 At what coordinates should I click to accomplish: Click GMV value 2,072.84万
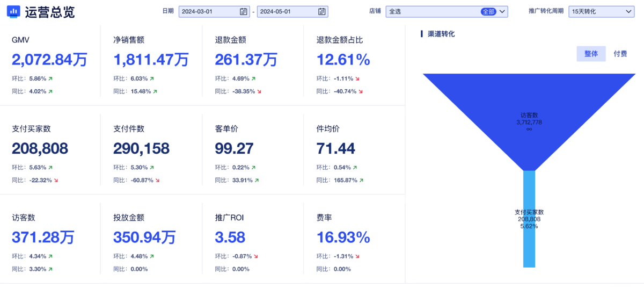pos(49,60)
